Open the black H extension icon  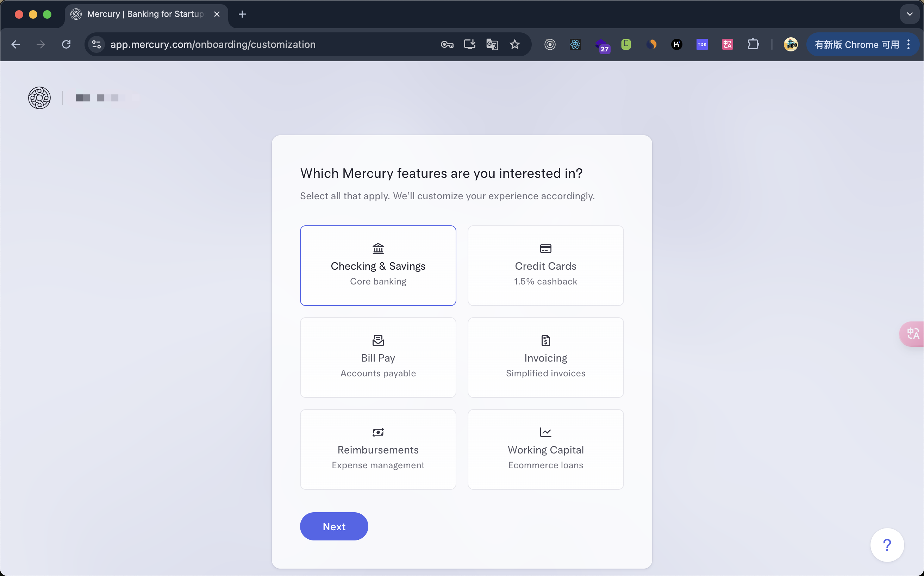click(677, 45)
